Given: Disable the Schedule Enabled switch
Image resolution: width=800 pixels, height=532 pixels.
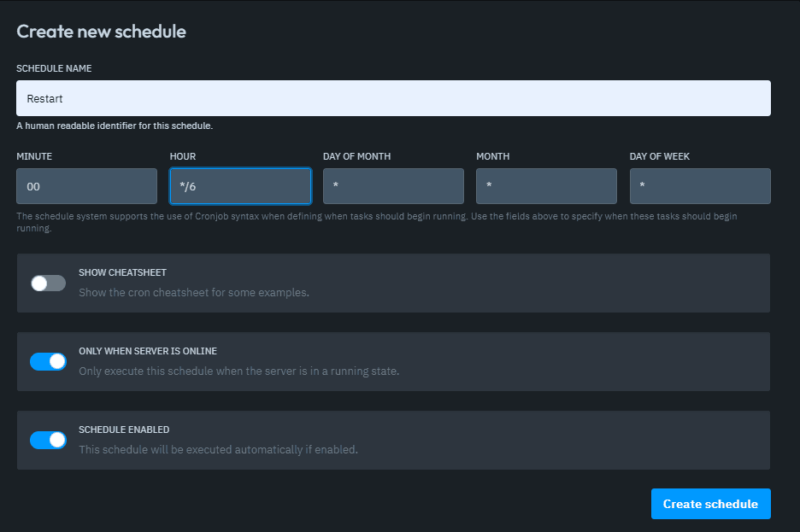Looking at the screenshot, I should point(48,440).
